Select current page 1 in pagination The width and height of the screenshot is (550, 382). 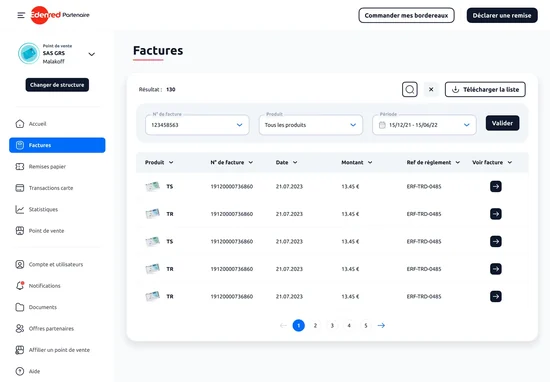[x=299, y=326]
